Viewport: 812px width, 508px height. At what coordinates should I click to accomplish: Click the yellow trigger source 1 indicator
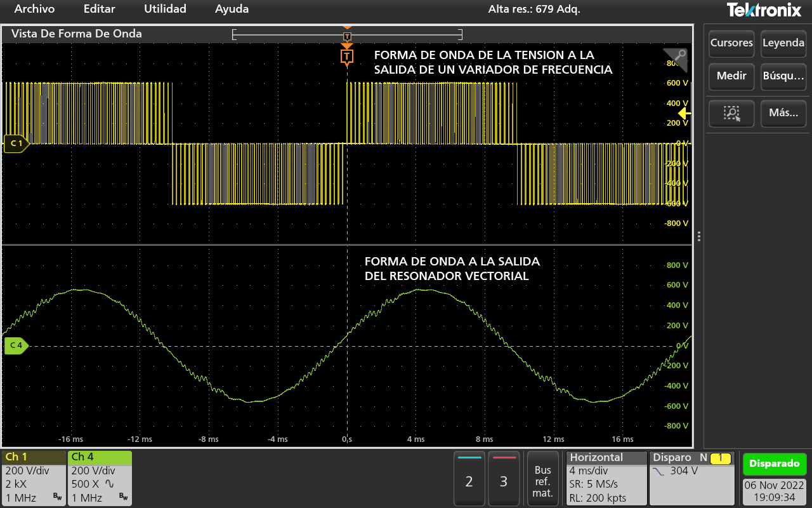click(x=720, y=458)
